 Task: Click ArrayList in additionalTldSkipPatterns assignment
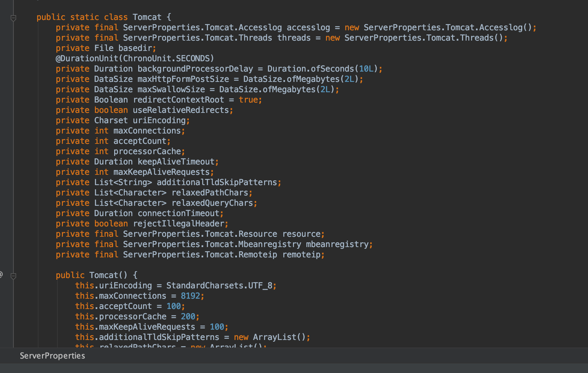click(x=274, y=337)
